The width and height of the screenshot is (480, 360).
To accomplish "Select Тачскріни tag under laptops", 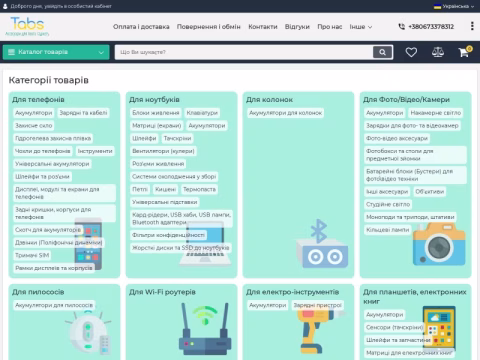I will tap(177, 138).
